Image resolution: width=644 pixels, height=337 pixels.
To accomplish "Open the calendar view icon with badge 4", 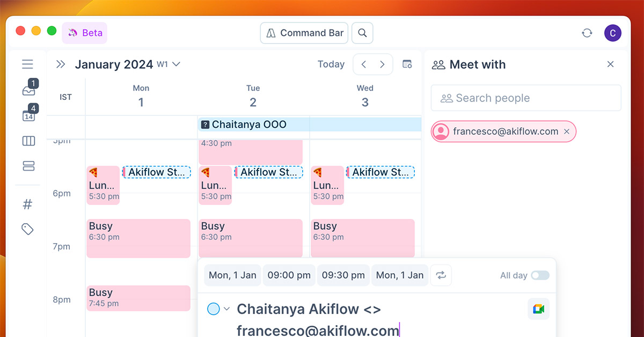I will [28, 116].
